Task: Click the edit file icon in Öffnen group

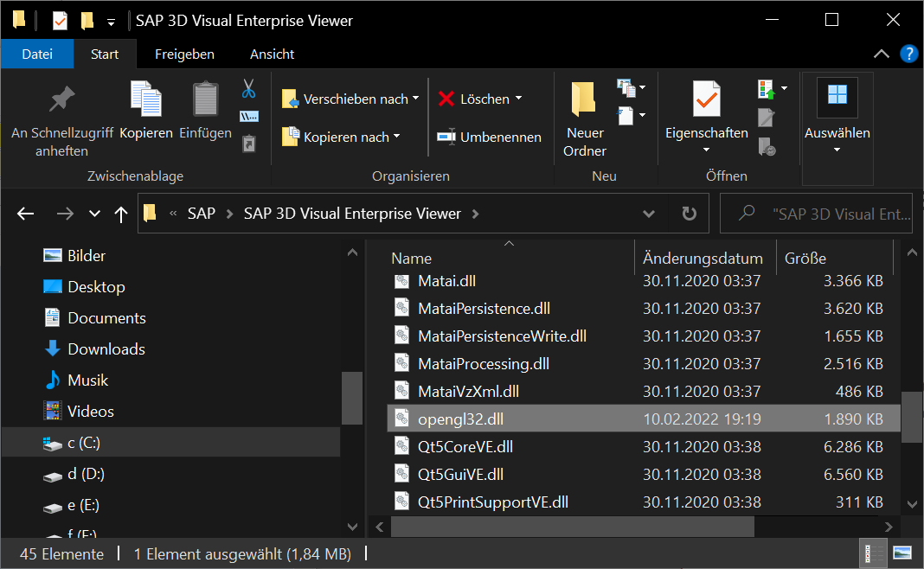Action: 766,118
